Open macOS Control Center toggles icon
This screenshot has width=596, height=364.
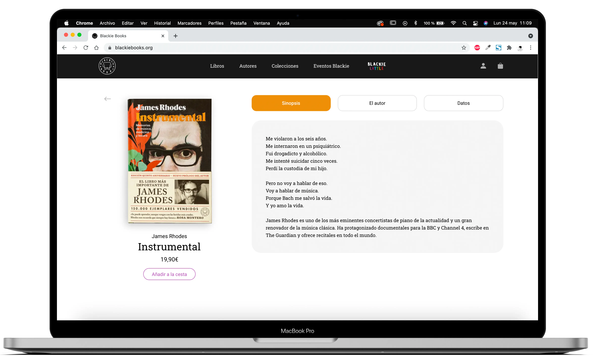coord(475,23)
